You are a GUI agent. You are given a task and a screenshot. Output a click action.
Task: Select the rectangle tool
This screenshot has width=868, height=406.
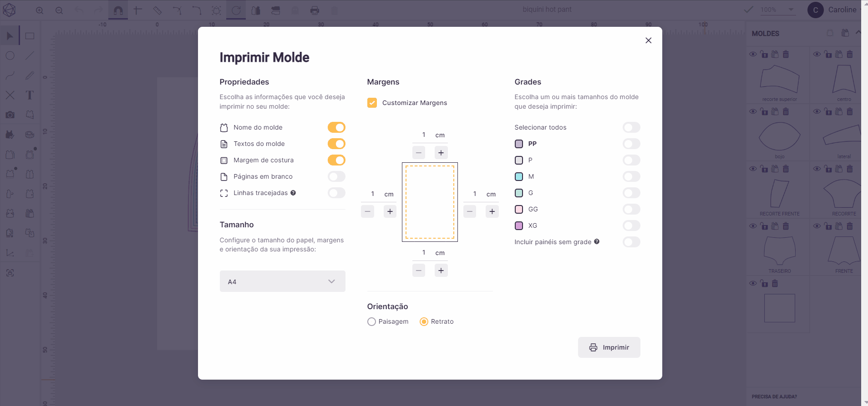[30, 36]
